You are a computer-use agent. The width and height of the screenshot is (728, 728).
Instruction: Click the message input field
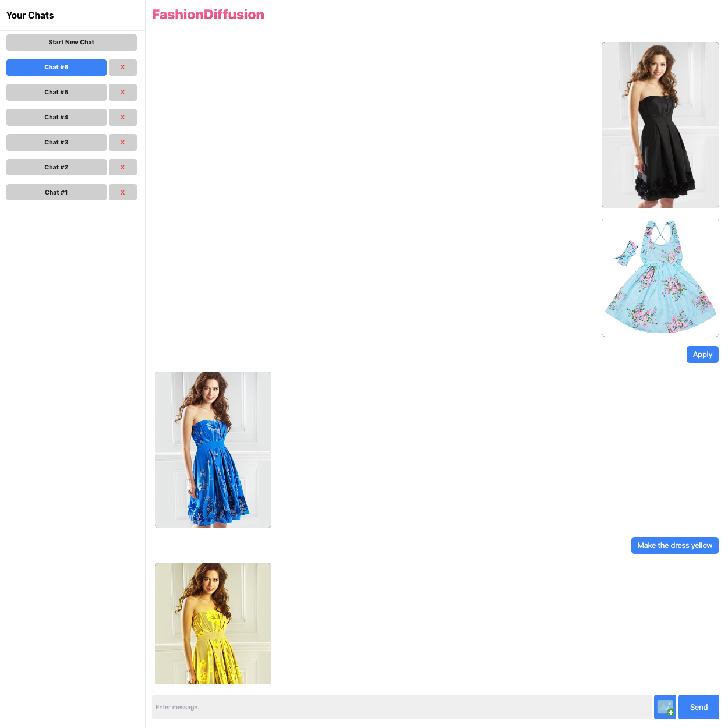tap(402, 707)
